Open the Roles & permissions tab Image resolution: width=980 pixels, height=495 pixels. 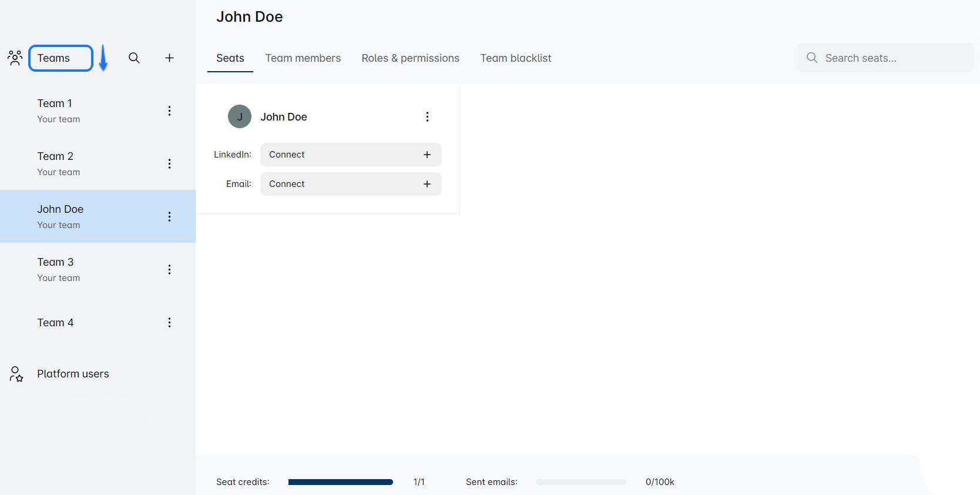coord(410,58)
